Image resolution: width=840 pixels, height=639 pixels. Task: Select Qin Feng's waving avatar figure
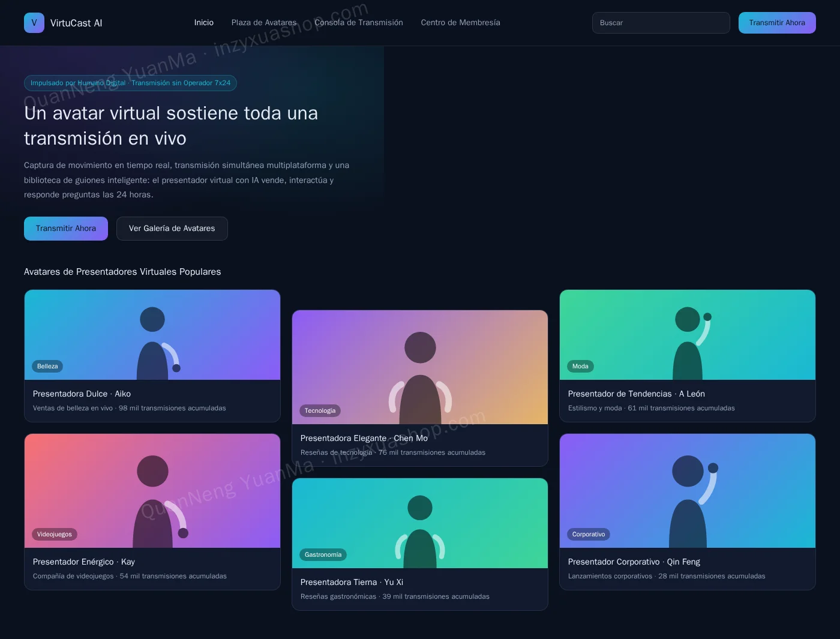(694, 501)
